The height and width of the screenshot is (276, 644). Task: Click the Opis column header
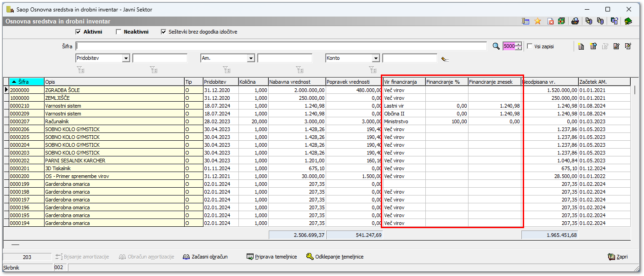point(114,82)
